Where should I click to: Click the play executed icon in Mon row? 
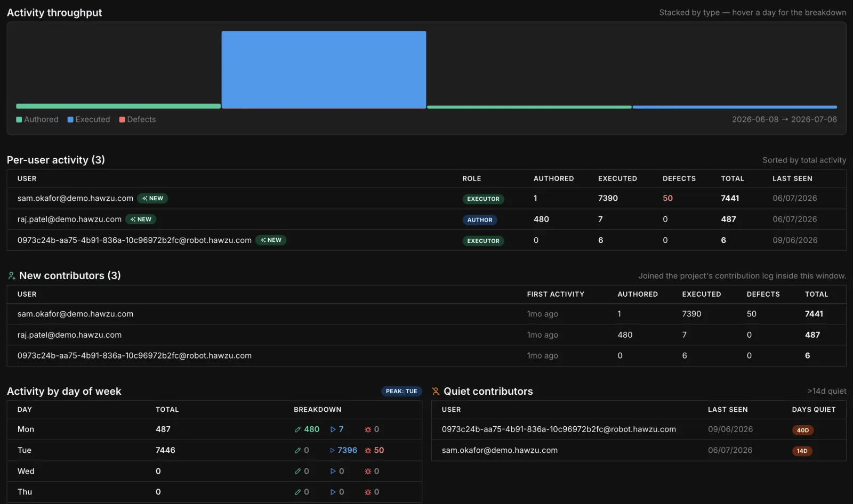pos(333,429)
